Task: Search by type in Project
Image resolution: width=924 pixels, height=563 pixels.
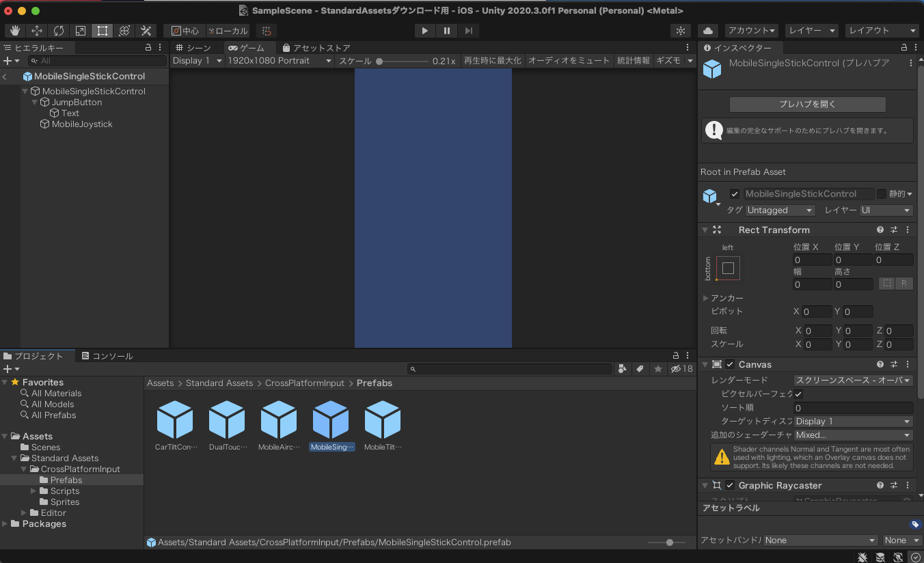Action: 622,369
